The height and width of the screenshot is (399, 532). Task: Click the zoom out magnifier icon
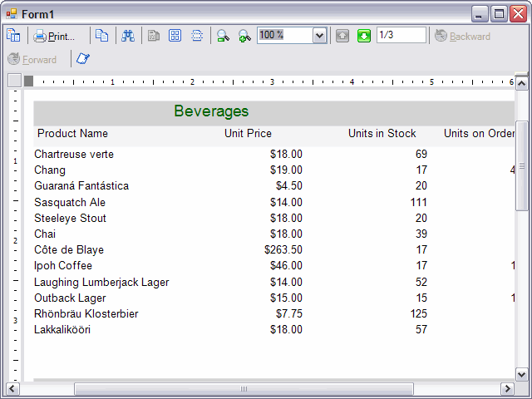point(223,36)
